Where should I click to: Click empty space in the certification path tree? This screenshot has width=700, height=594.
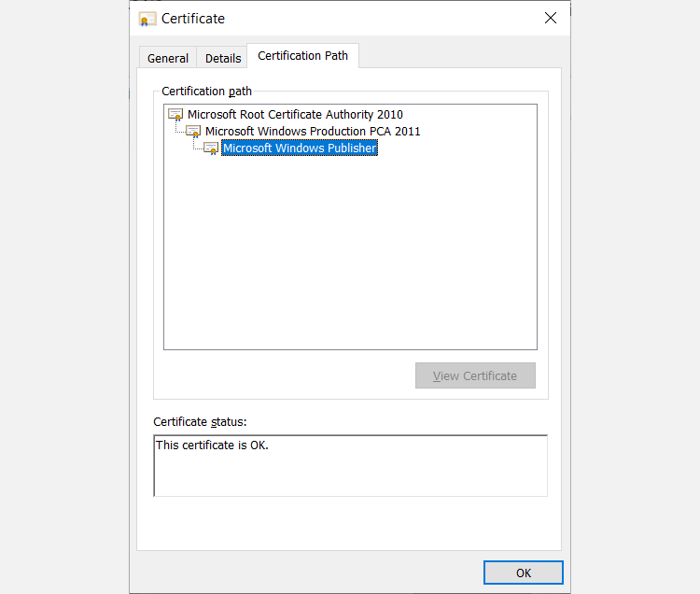[350, 262]
